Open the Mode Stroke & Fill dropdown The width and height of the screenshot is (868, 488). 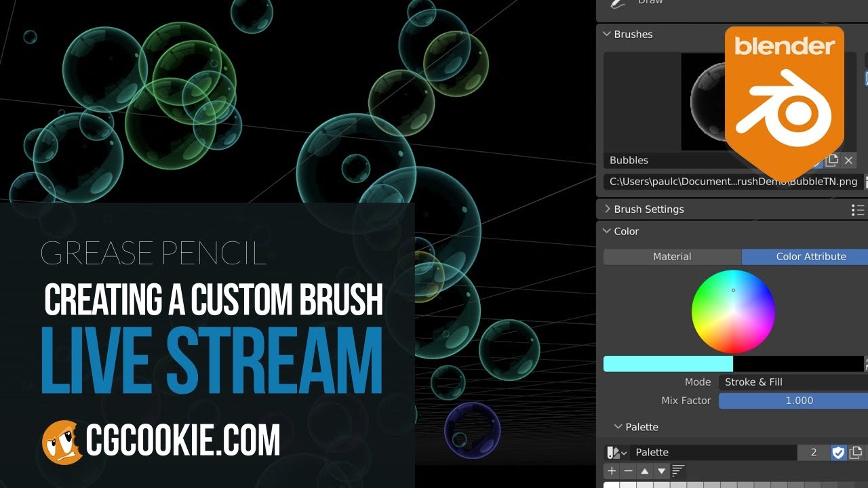[x=793, y=382]
